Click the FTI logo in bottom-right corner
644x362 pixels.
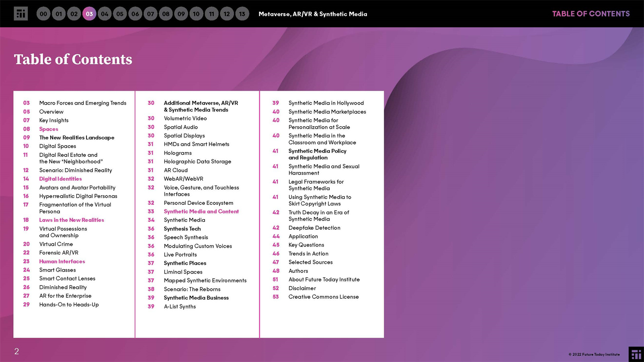636,354
